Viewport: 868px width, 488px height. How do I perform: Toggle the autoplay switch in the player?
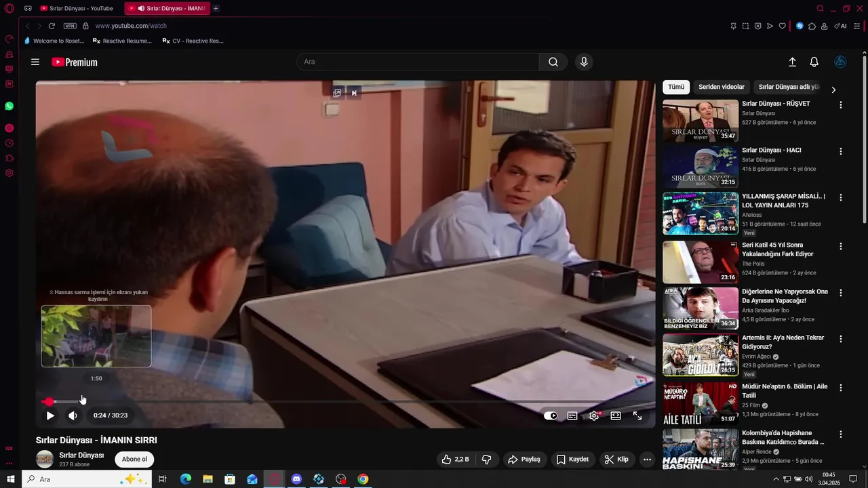551,416
